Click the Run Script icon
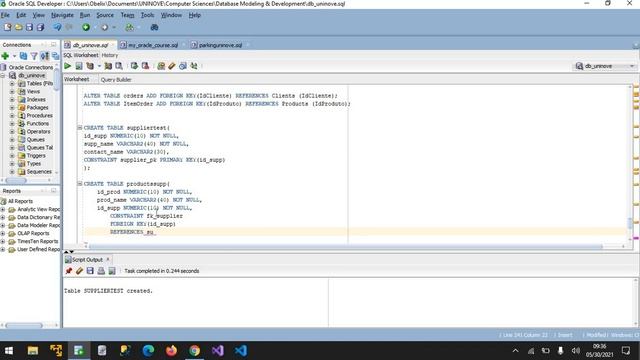Viewport: 640px width, 360px height. [x=79, y=66]
